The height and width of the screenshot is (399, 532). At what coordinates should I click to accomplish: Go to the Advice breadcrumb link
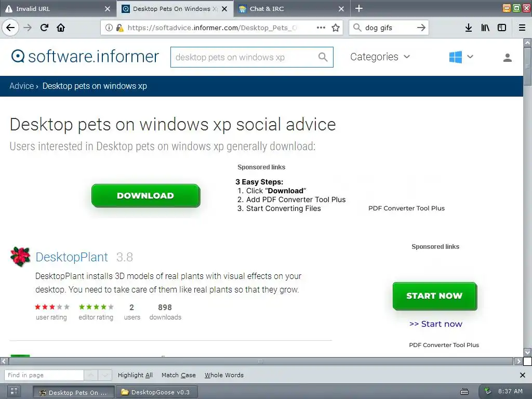click(x=22, y=86)
